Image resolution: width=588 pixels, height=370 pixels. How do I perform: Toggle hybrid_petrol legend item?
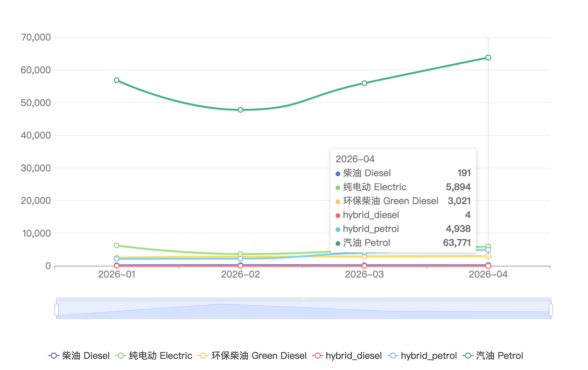[x=422, y=356]
